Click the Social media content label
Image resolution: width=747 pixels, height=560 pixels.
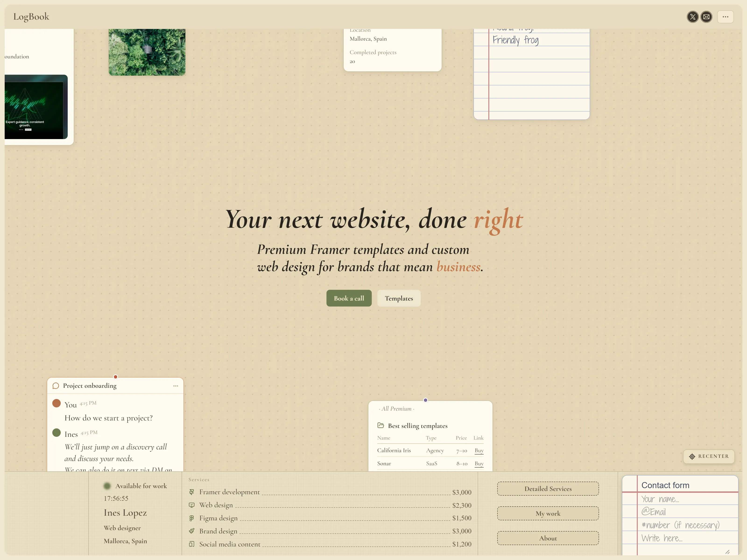pos(230,544)
